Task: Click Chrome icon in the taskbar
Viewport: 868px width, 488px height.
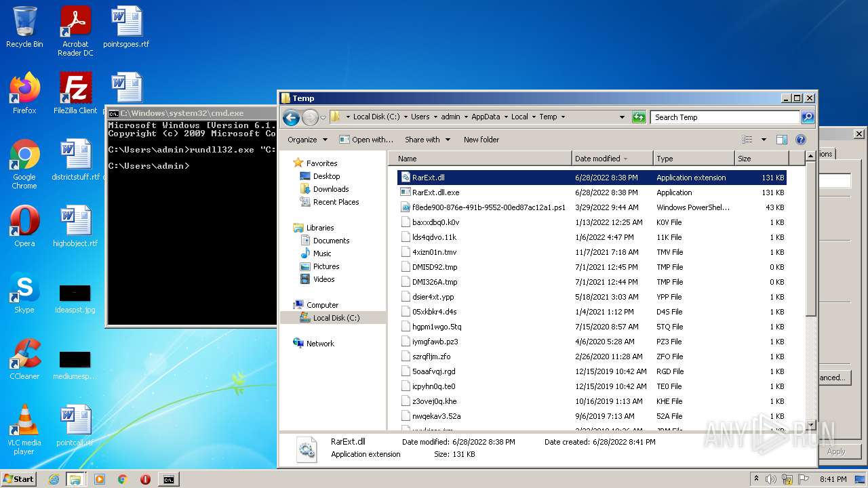Action: tap(123, 479)
